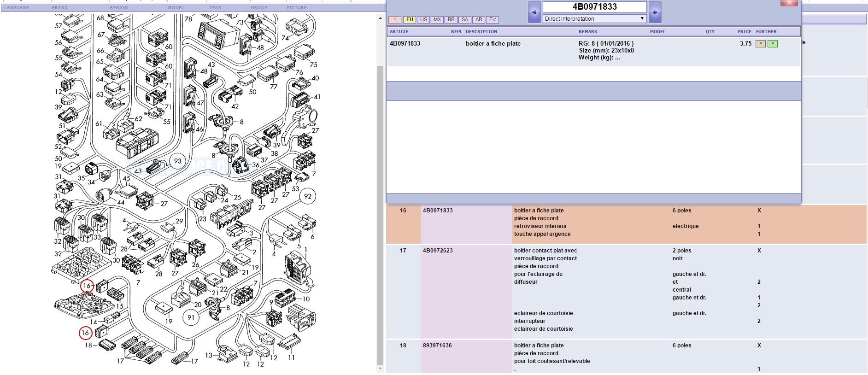Open the pink list menu icon
The height and width of the screenshot is (375, 868).
click(395, 20)
